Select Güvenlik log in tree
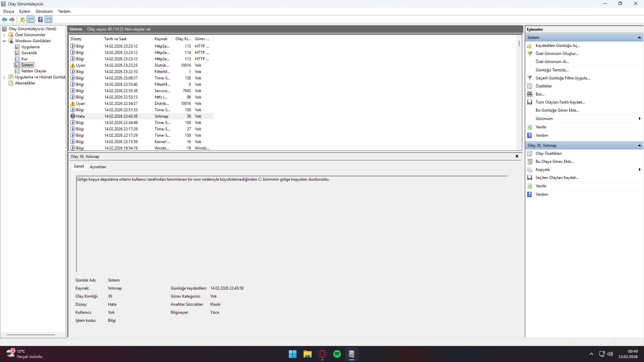This screenshot has height=362, width=644. (x=29, y=53)
